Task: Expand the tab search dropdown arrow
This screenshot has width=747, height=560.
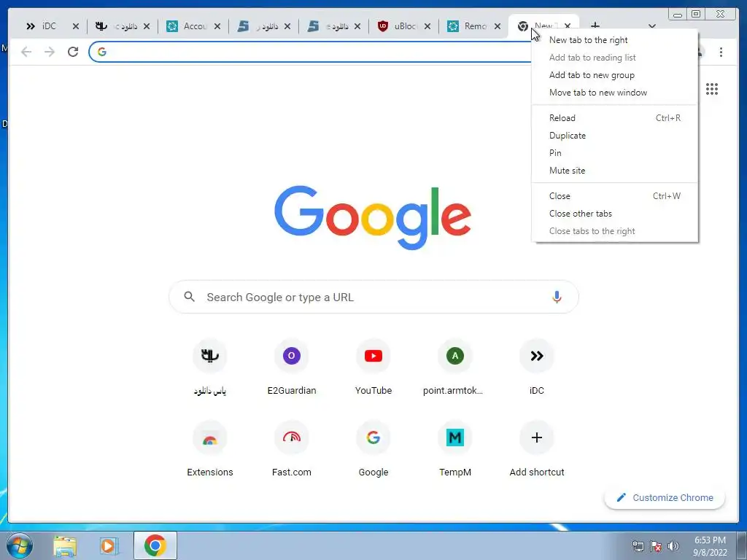Action: point(652,26)
